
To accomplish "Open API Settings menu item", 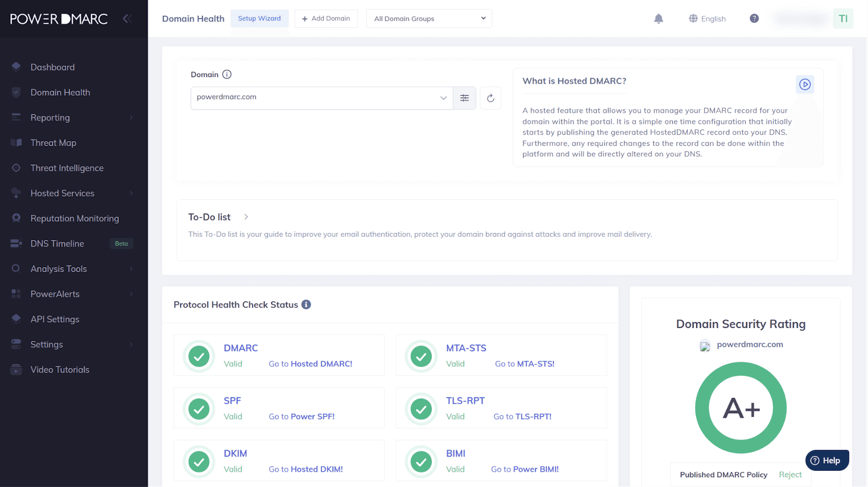I will (x=55, y=319).
